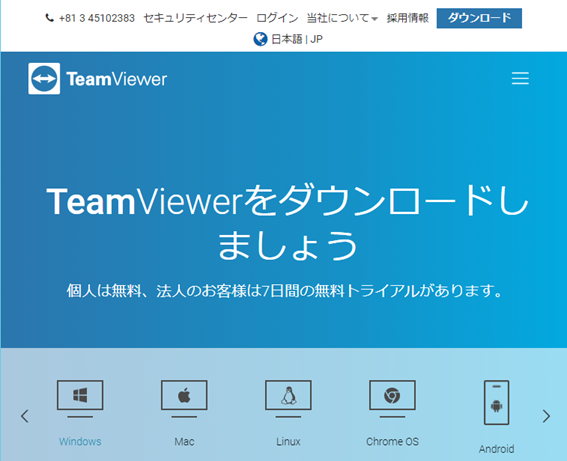
Task: Click the TeamViewer logo icon
Action: click(x=44, y=78)
